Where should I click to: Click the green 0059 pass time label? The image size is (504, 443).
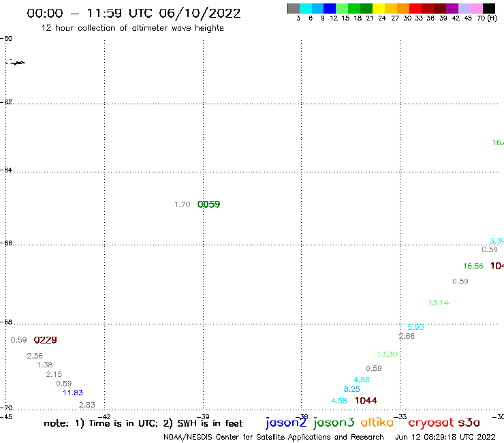click(208, 204)
